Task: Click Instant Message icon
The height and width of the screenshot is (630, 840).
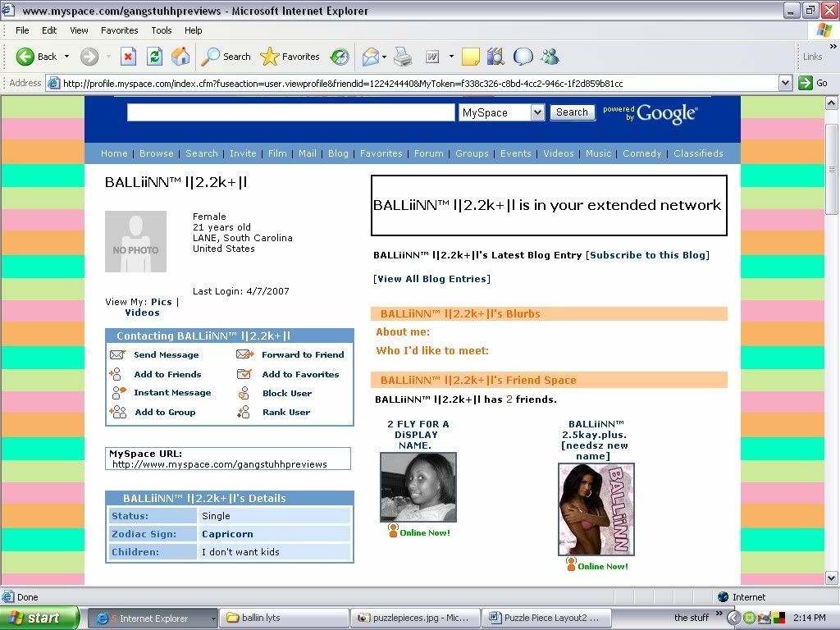Action: pos(118,393)
